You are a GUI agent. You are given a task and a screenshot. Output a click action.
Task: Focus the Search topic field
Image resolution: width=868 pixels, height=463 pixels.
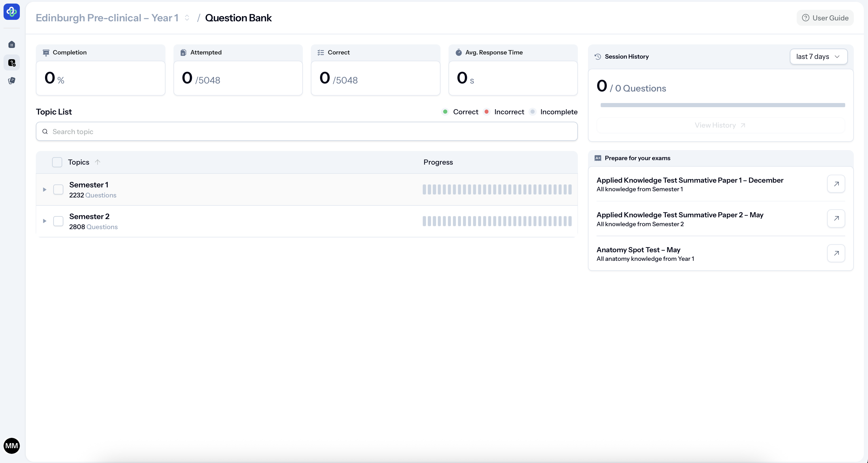[307, 131]
